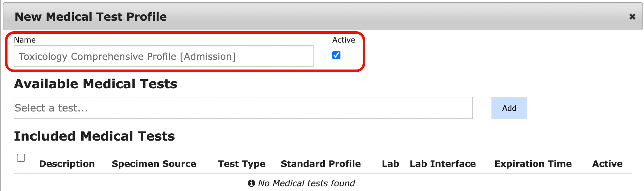Click the profile Name text field
This screenshot has height=191, width=644.
pos(164,56)
